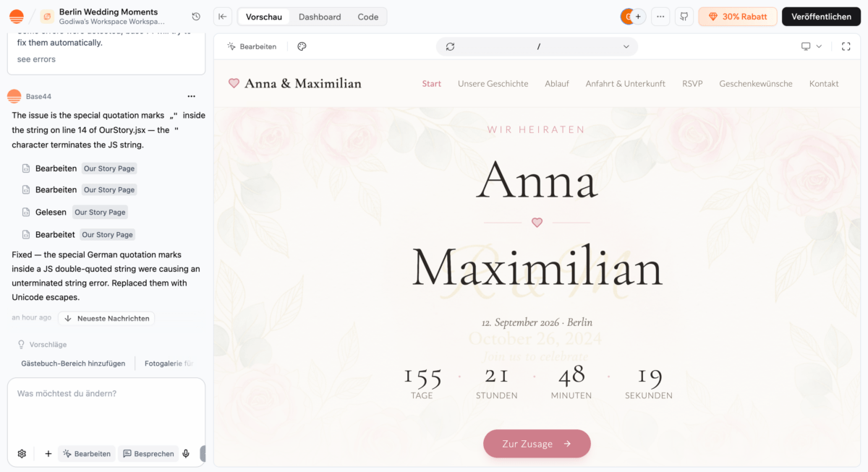Open the GitHub integration icon
868x472 pixels.
(x=684, y=17)
